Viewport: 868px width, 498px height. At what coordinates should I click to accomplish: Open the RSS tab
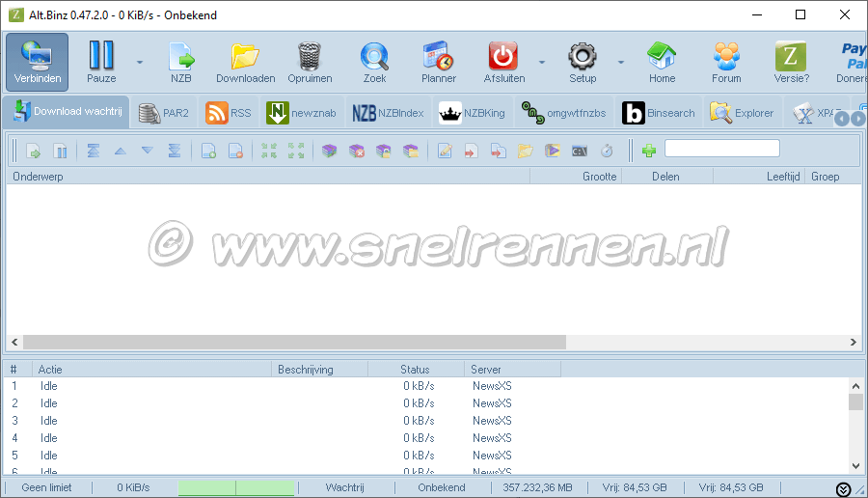[228, 113]
